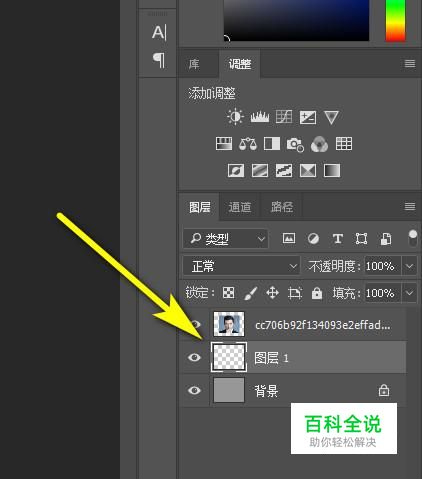Image resolution: width=422 pixels, height=479 pixels.
Task: Switch to the 通道 tab
Action: (x=240, y=207)
